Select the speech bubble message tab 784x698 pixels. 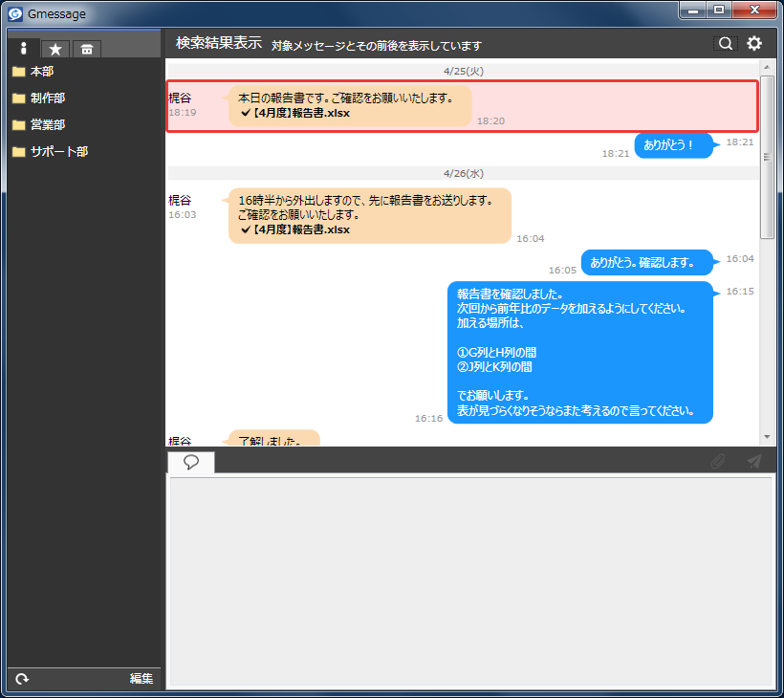[191, 462]
